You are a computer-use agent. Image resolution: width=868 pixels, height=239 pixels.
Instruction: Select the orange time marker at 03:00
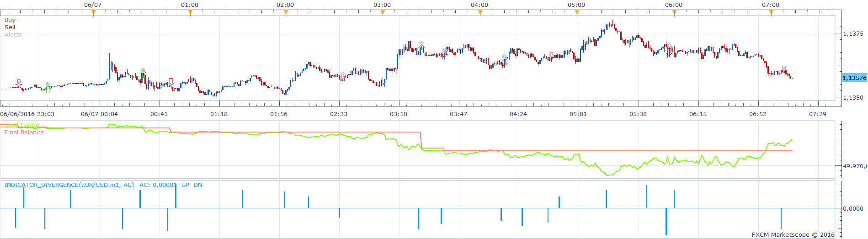point(383,13)
